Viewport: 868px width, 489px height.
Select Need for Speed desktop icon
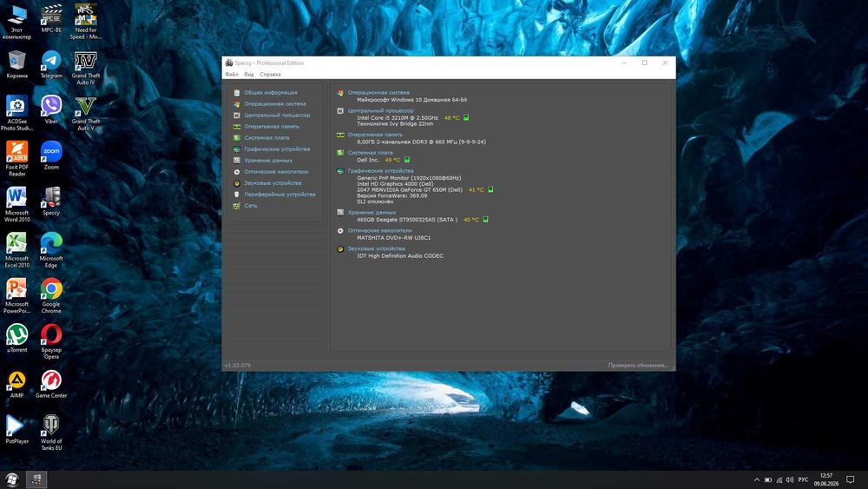tap(86, 23)
